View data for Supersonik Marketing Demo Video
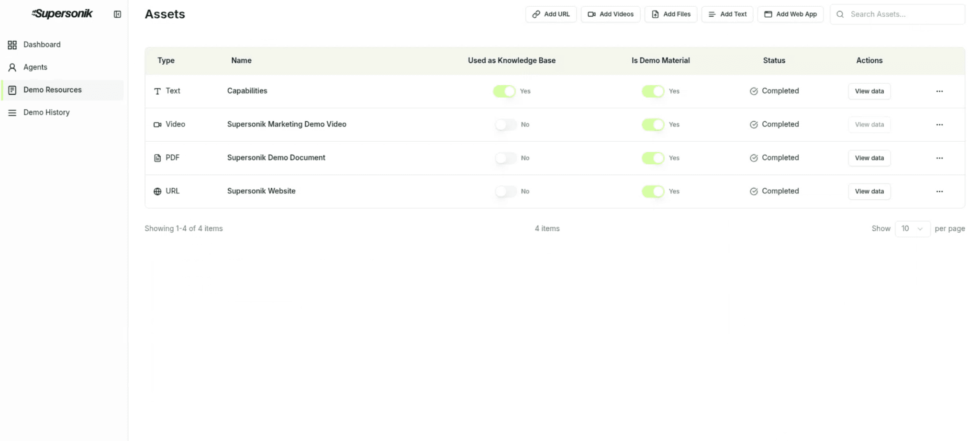980x441 pixels. coord(869,125)
